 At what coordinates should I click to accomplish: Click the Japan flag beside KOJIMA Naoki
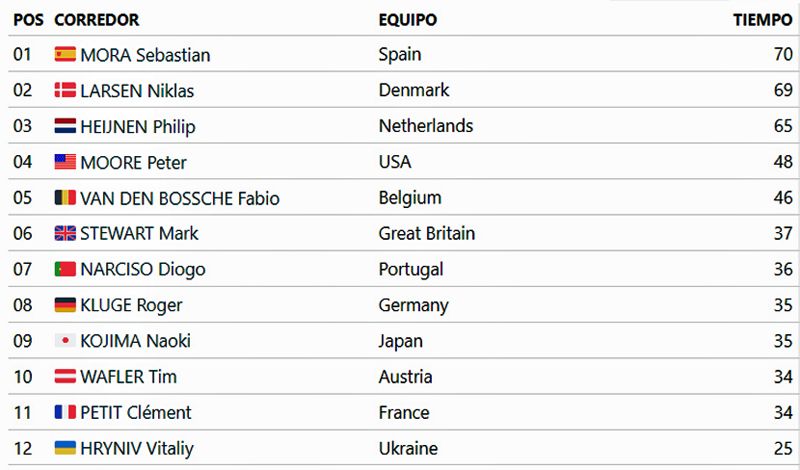[65, 340]
